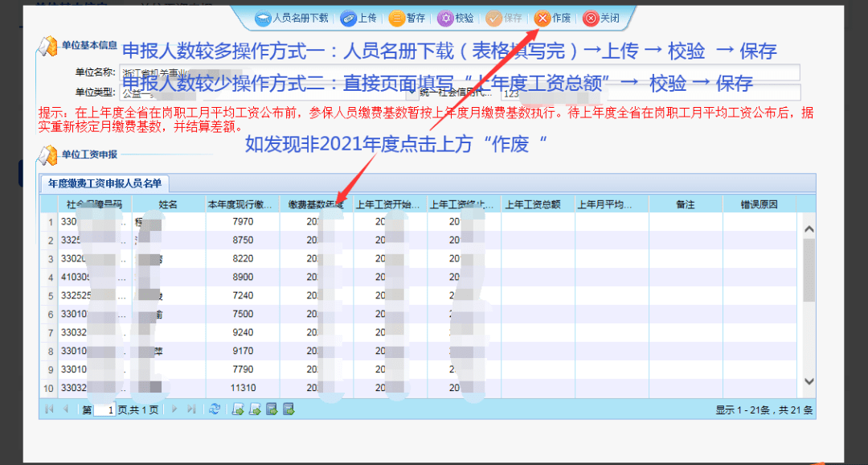Sort by the 姓名 column header
This screenshot has width=868, height=465.
point(168,204)
